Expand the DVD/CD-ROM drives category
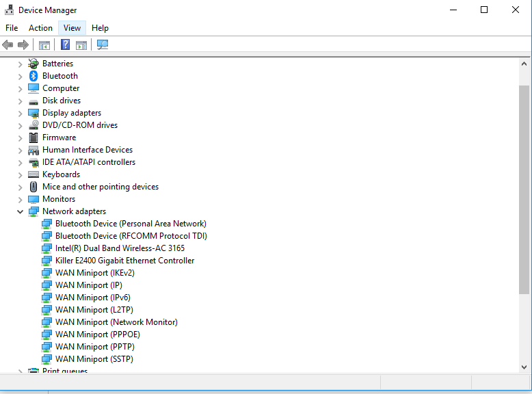Screen dimensions: 532x394 [20, 126]
